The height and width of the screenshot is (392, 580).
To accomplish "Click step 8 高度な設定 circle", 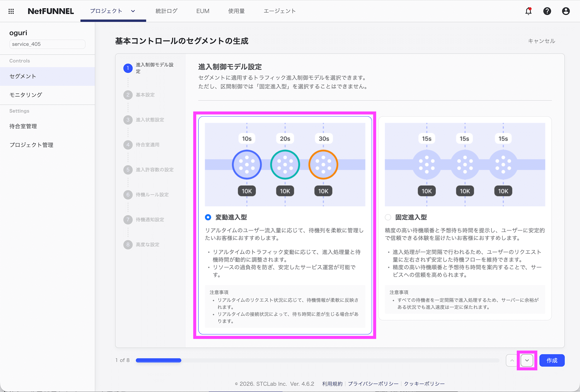I will click(x=128, y=245).
